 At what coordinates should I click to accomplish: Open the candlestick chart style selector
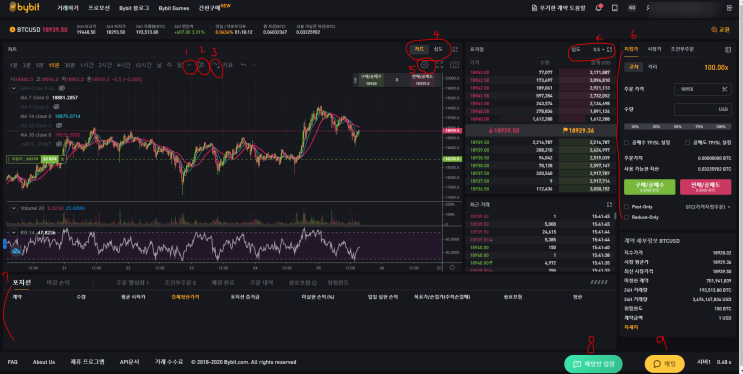click(x=201, y=65)
